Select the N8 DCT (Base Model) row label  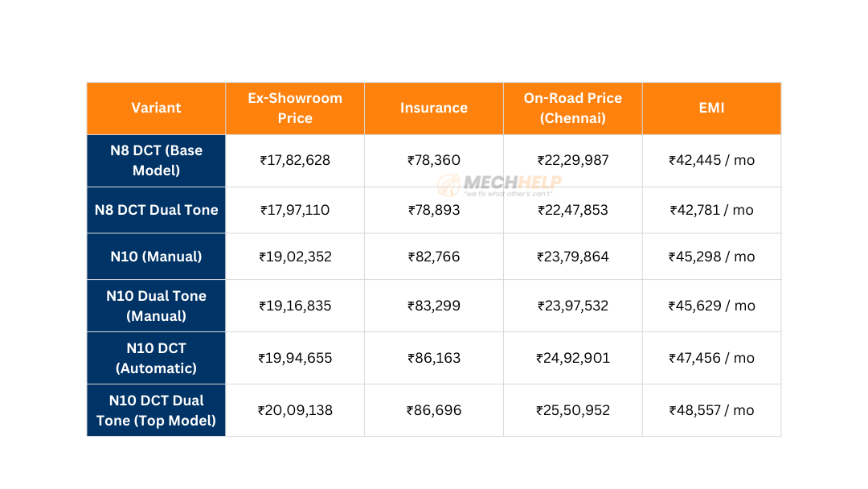[156, 160]
